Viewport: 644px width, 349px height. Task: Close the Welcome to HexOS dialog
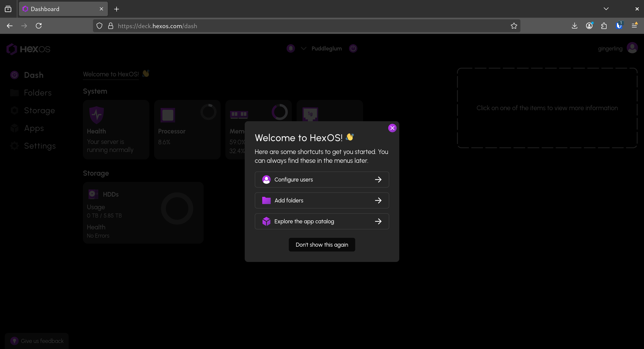(x=392, y=128)
